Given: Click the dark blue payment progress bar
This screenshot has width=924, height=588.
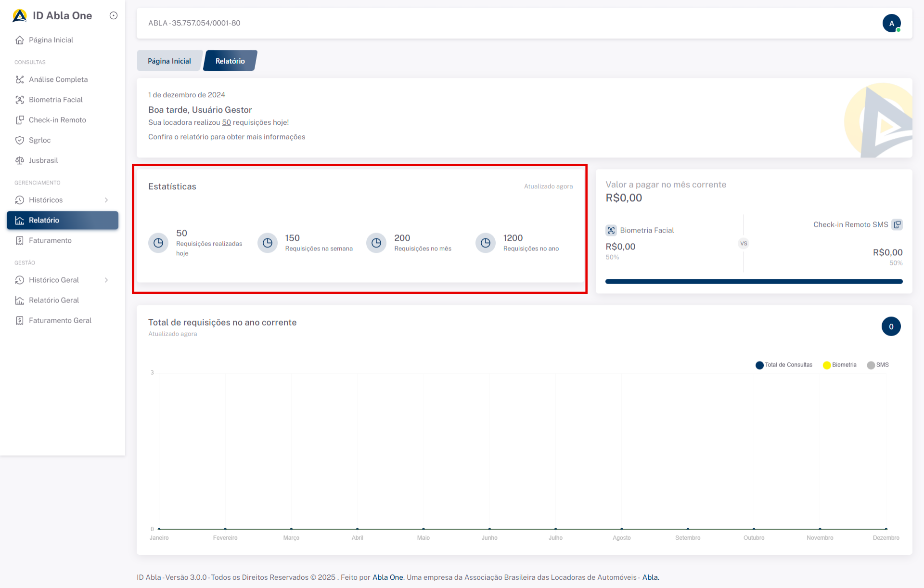Looking at the screenshot, I should point(754,282).
